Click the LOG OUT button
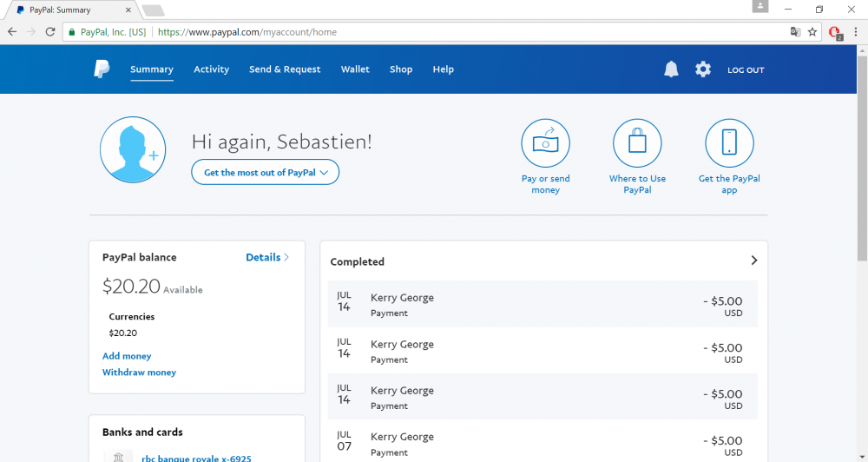 [746, 70]
